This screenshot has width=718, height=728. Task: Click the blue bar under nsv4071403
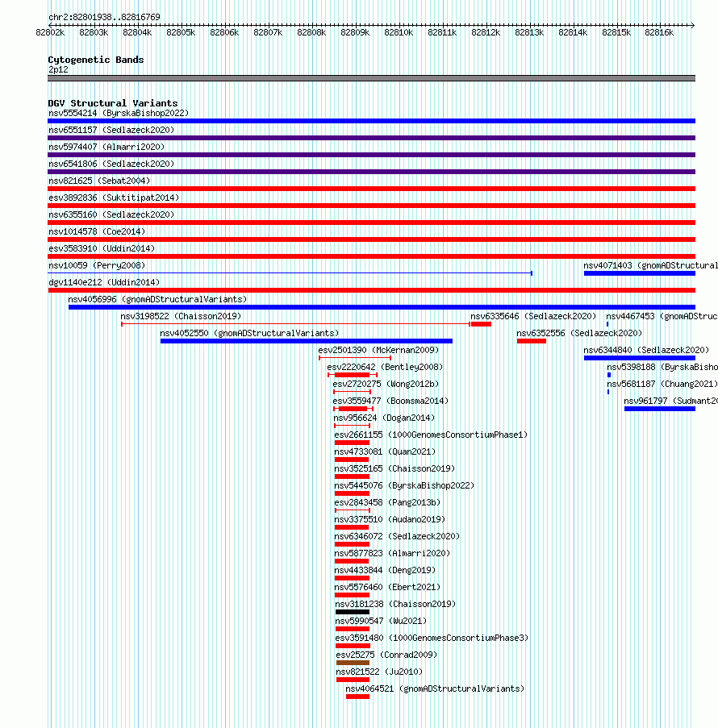click(x=640, y=273)
